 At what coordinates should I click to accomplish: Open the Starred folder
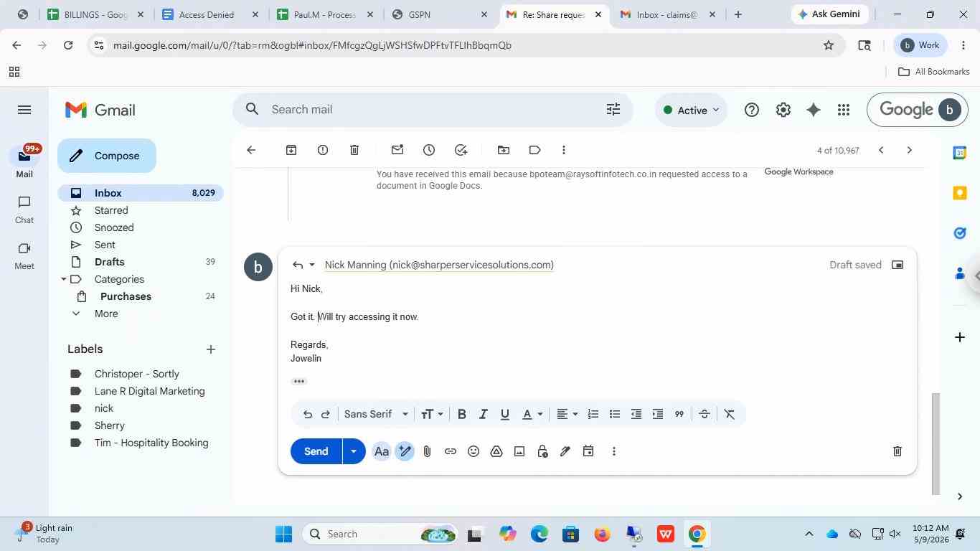pos(111,210)
